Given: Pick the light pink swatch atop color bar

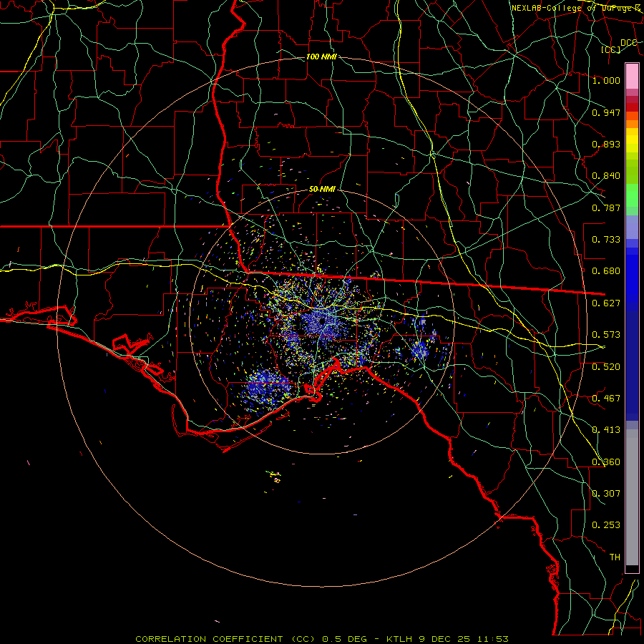Looking at the screenshot, I should [632, 77].
